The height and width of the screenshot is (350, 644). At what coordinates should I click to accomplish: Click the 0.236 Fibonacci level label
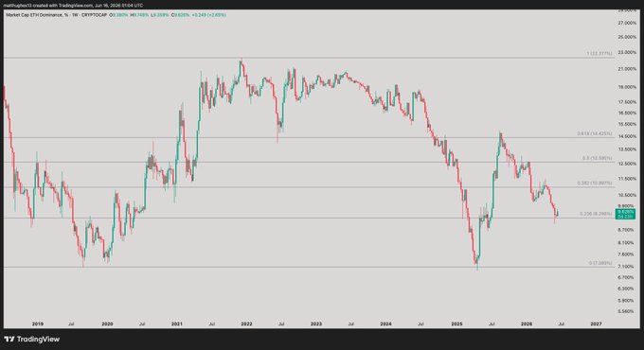tap(596, 214)
